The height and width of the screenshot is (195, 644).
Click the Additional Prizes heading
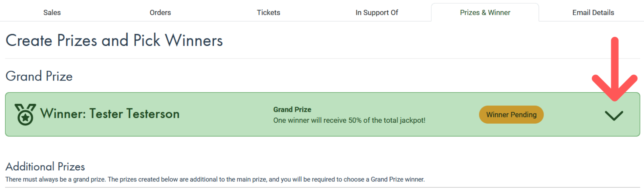point(45,167)
